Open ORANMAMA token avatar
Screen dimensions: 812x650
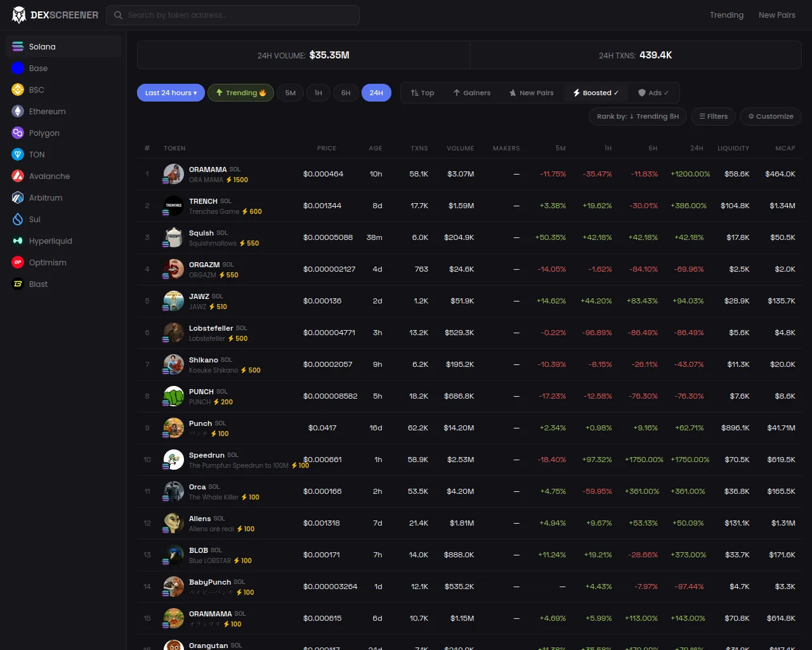(x=174, y=618)
